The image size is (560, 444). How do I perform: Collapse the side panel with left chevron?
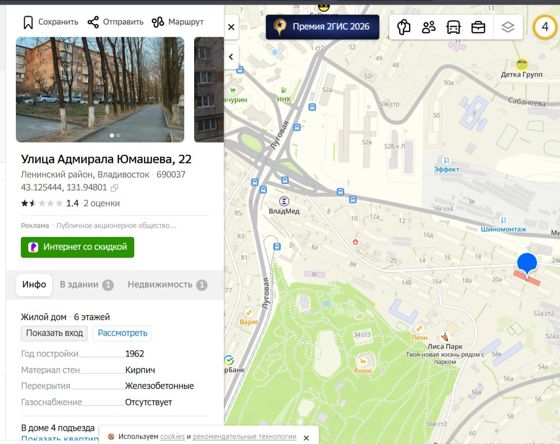[x=231, y=56]
